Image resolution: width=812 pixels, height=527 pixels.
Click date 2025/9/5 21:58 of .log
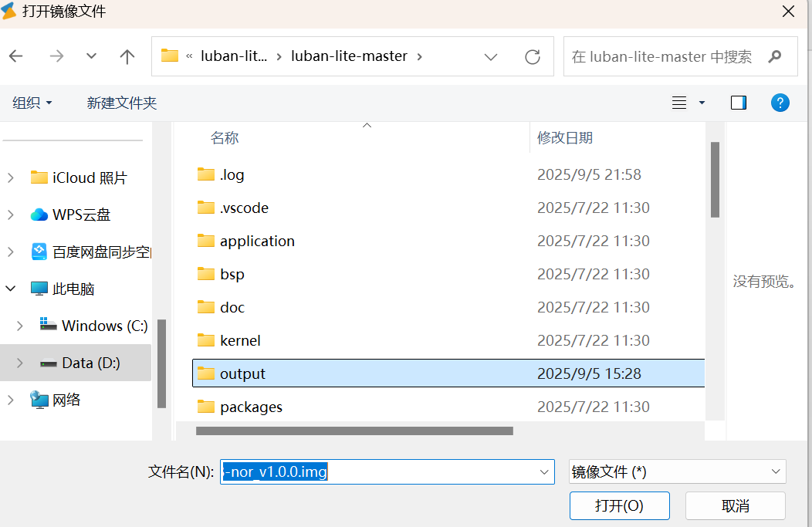click(x=589, y=174)
